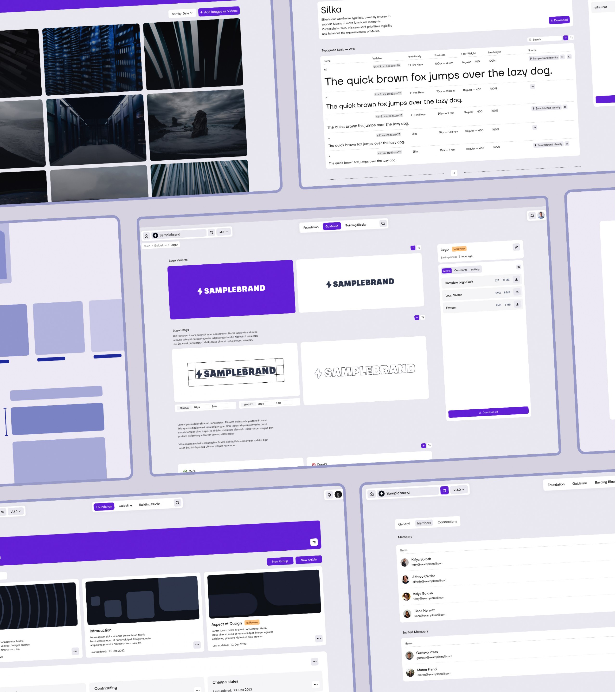Image resolution: width=616 pixels, height=692 pixels.
Task: Click dark avatar in Foundation window
Action: 339,495
